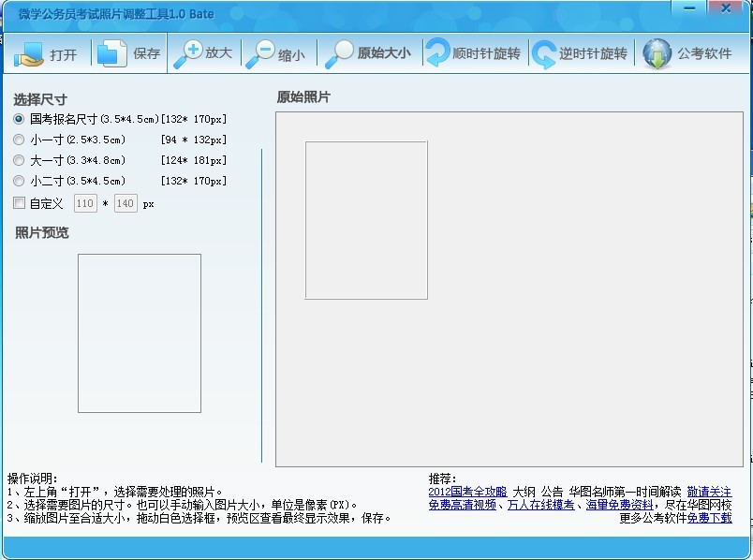Open the 2012国考全攻略 link
This screenshot has height=560, width=753.
(467, 492)
